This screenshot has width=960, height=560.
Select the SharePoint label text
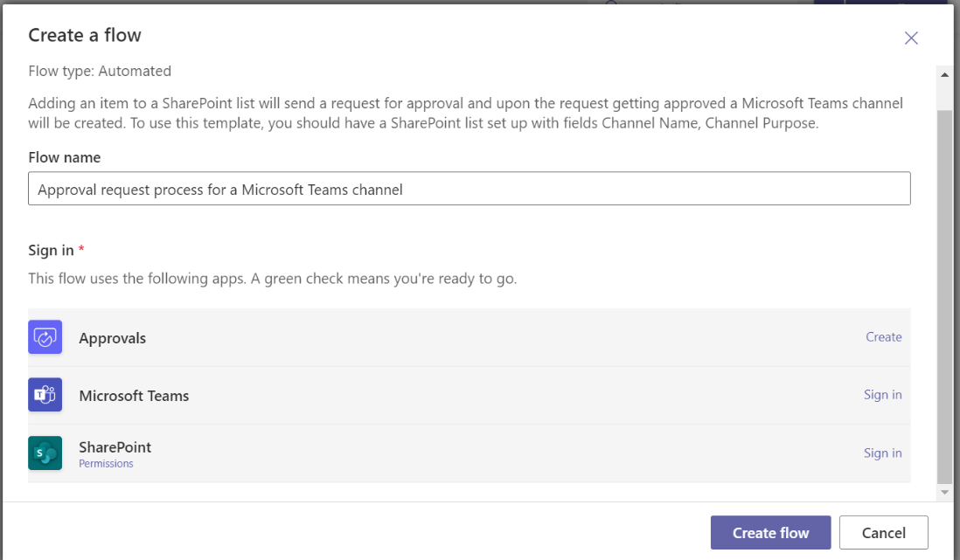(x=115, y=446)
